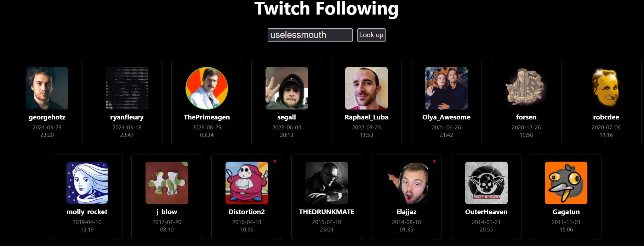Viewport: 644px width, 246px height.
Task: Click the red live dot on Distortion2's card
Action: point(275,161)
